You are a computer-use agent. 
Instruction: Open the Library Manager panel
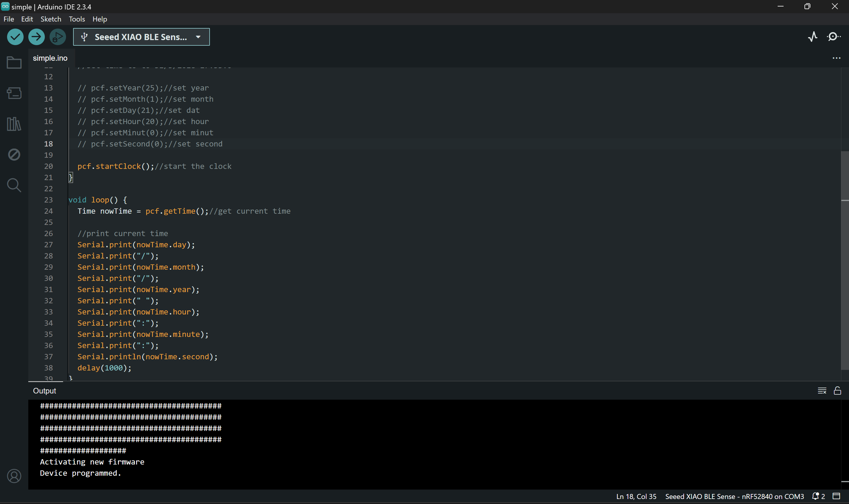click(14, 124)
